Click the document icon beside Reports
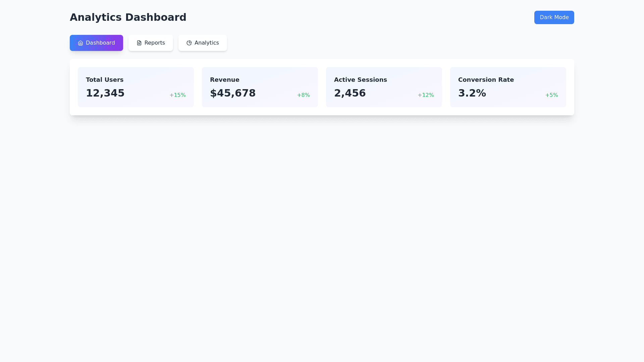644x362 pixels. 139,43
